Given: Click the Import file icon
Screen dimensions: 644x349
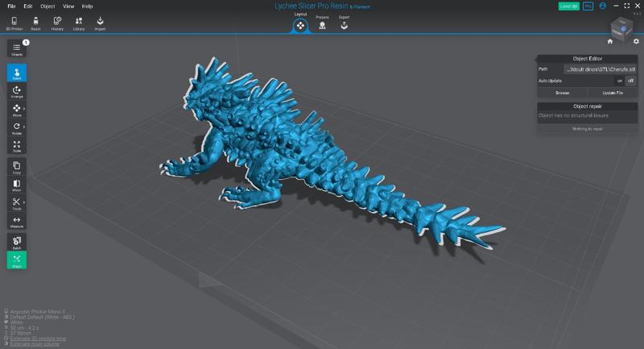Looking at the screenshot, I should pyautogui.click(x=100, y=23).
